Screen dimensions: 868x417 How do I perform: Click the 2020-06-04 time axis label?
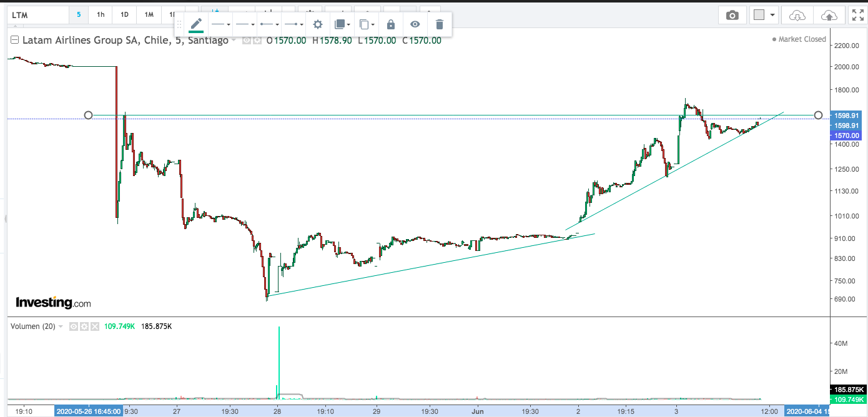coord(807,411)
